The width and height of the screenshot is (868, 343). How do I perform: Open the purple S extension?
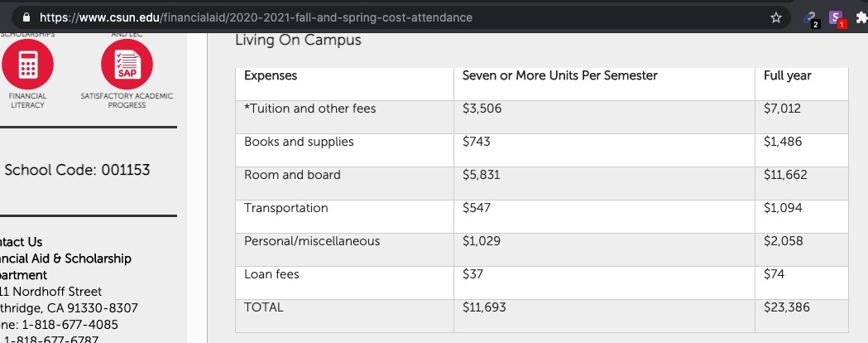tap(837, 17)
